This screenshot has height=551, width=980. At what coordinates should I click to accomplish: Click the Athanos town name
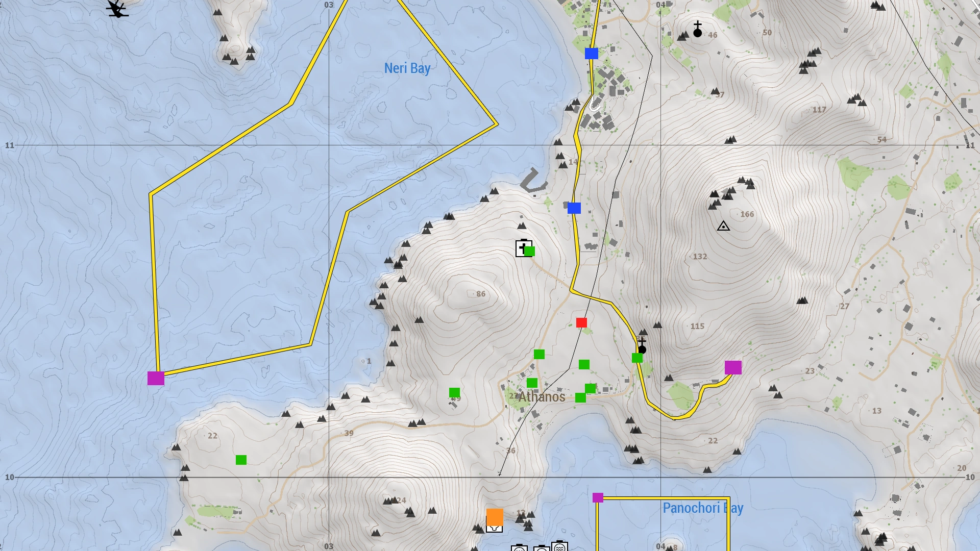542,397
